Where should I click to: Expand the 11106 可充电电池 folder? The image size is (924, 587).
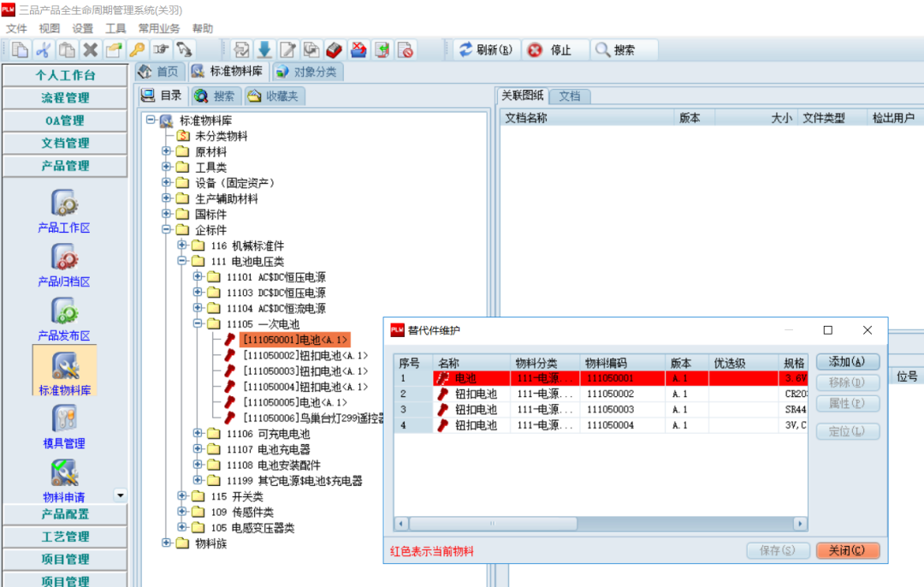(198, 434)
